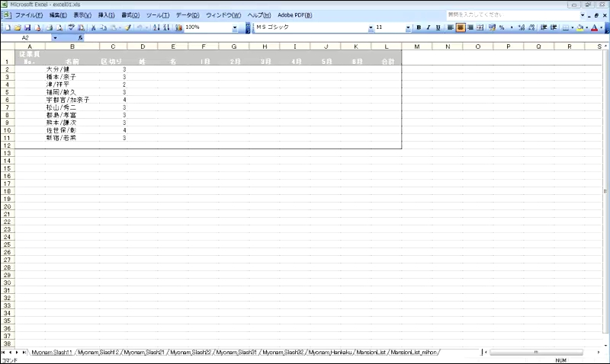Image resolution: width=610 pixels, height=364 pixels.
Task: Click the Save icon in the toolbar
Action: (x=27, y=27)
